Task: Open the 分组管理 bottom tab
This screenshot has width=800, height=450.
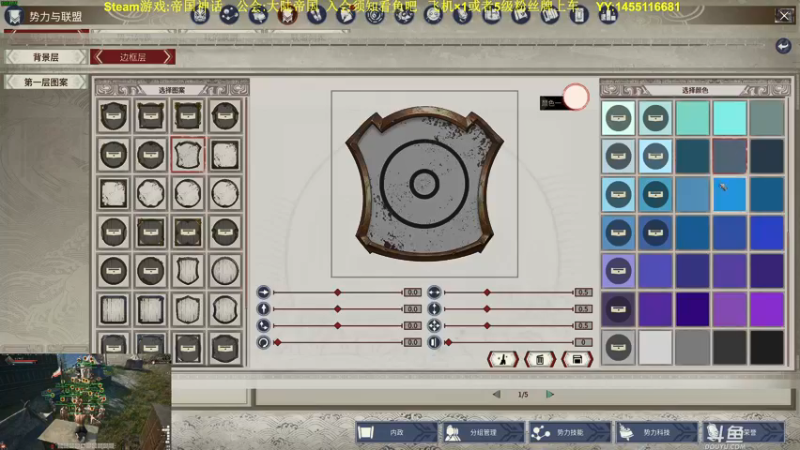Action: tap(483, 433)
